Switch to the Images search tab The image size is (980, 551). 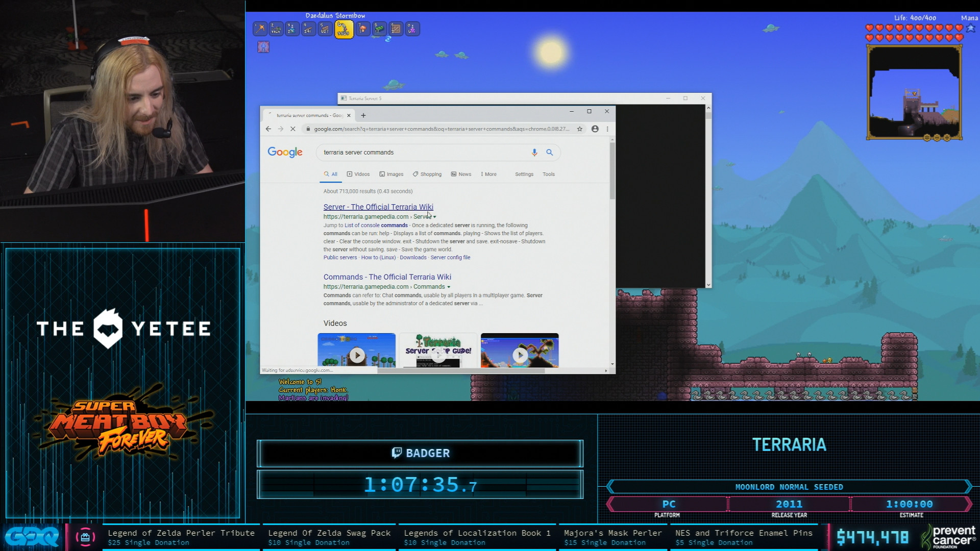point(391,174)
